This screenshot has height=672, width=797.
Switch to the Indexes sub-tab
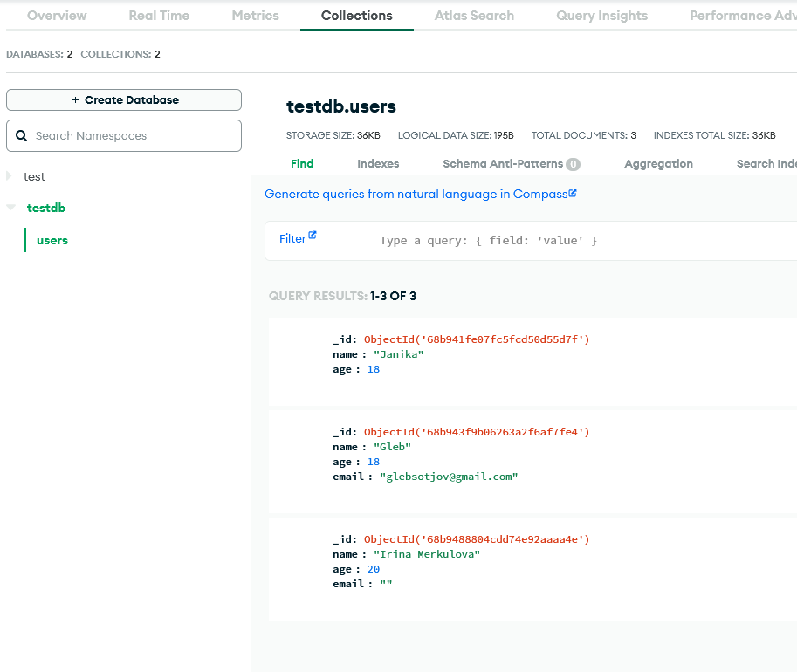[378, 164]
